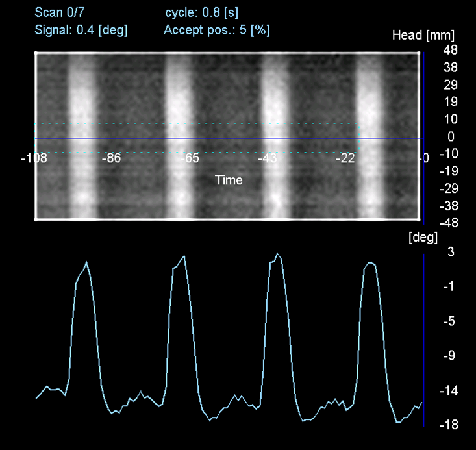The height and width of the screenshot is (450, 476).
Task: Click the Time axis label
Action: pos(229,180)
